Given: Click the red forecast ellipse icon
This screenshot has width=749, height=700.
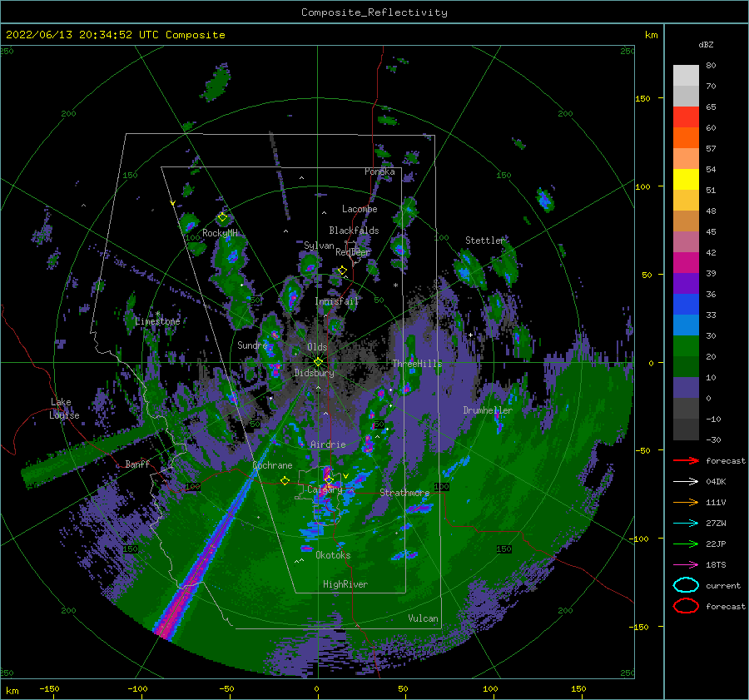Looking at the screenshot, I should point(686,606).
